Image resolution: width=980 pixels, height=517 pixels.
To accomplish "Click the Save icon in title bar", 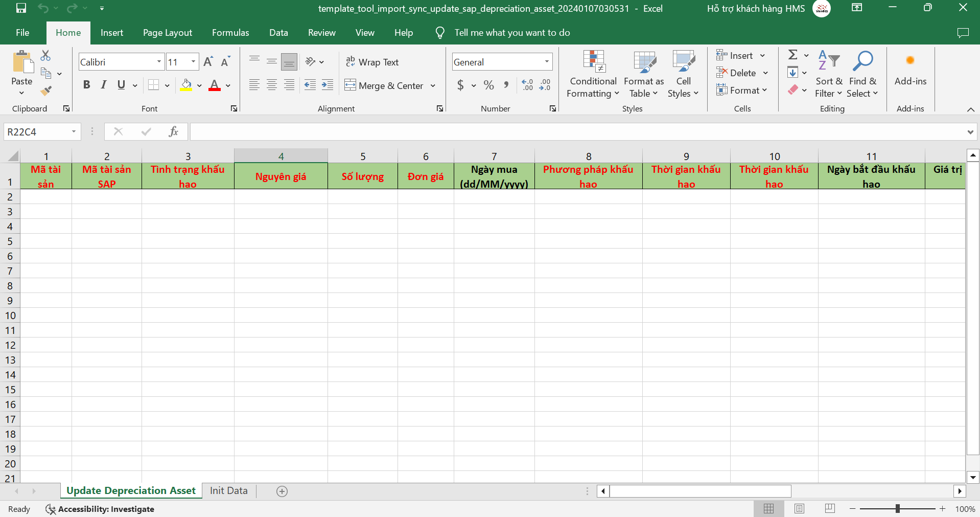I will point(21,8).
